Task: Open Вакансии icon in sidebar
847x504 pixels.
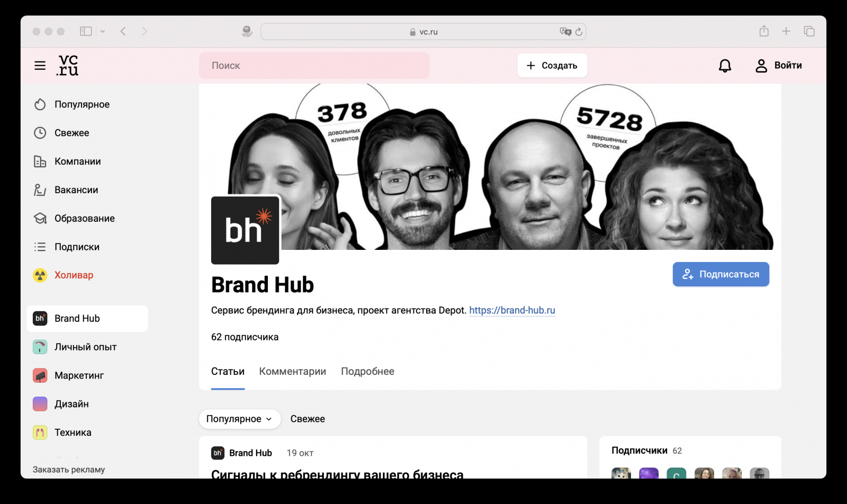Action: click(x=40, y=190)
